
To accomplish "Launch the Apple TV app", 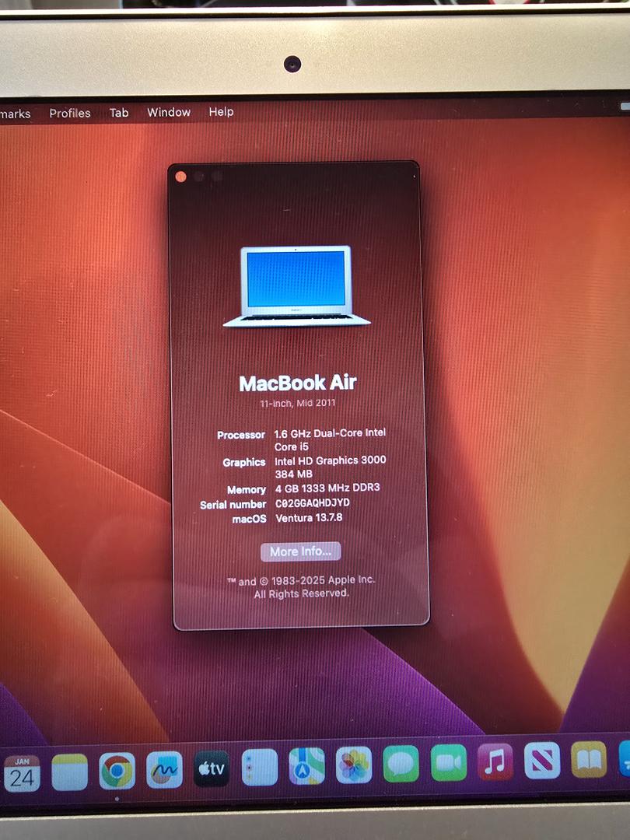I will (x=212, y=768).
